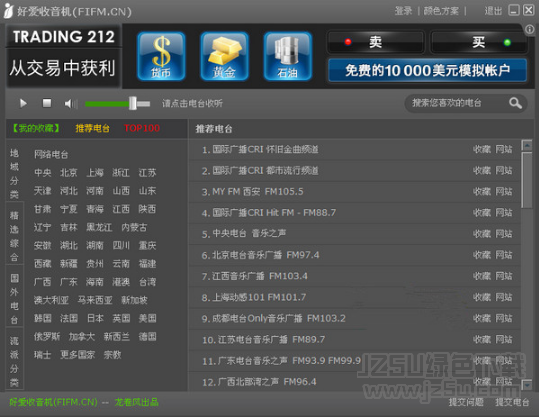Click the down arrow of station list scrollbar
Screen dimensions: 539x417
click(x=527, y=385)
